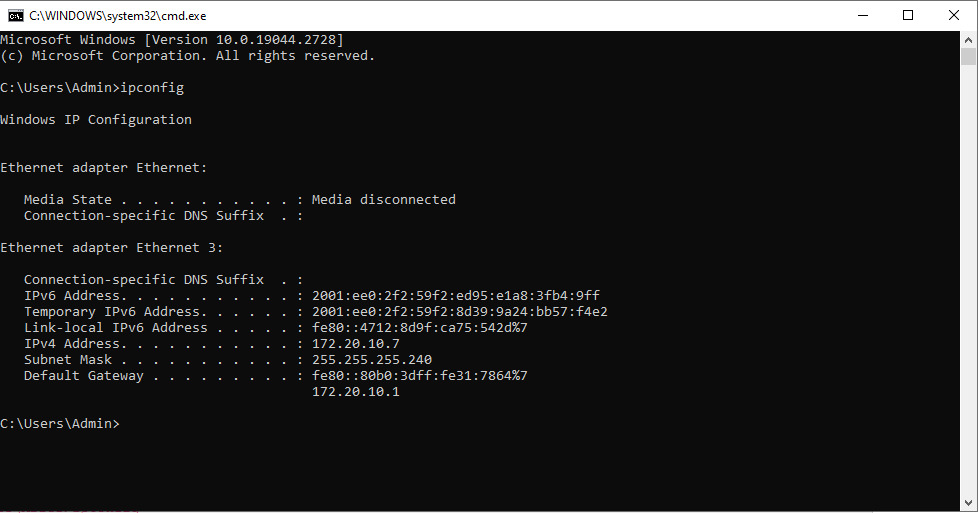Click the scrollbar up arrow
The width and height of the screenshot is (979, 513).
pyautogui.click(x=968, y=39)
